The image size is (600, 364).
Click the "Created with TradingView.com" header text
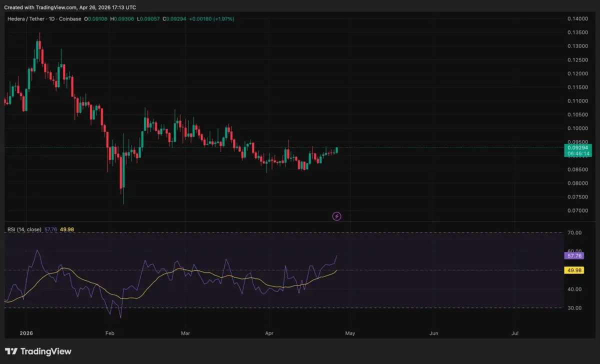pos(70,7)
